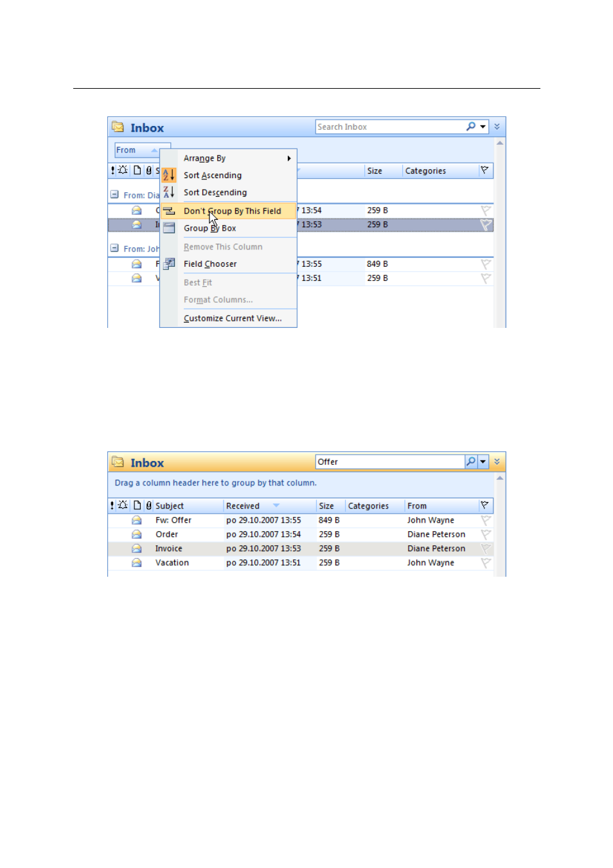Click envelope icon of grouped row 13:51

tap(136, 278)
